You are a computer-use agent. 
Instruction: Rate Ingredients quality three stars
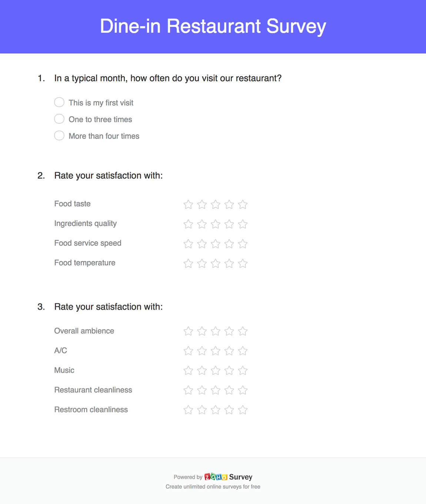pos(216,224)
